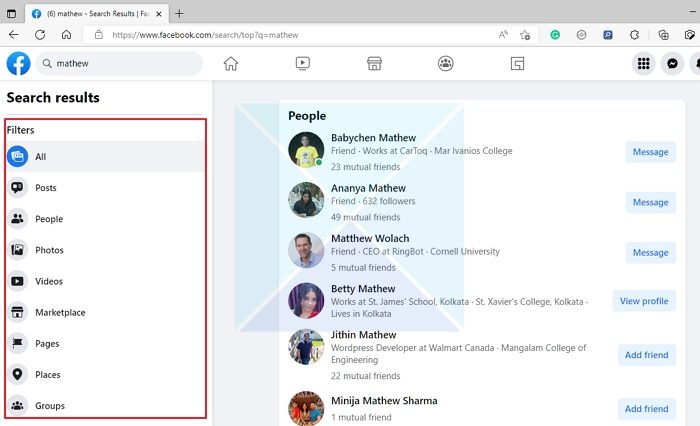Screen dimensions: 700x426
Task: Message Matthew Wolach
Action: tap(650, 253)
